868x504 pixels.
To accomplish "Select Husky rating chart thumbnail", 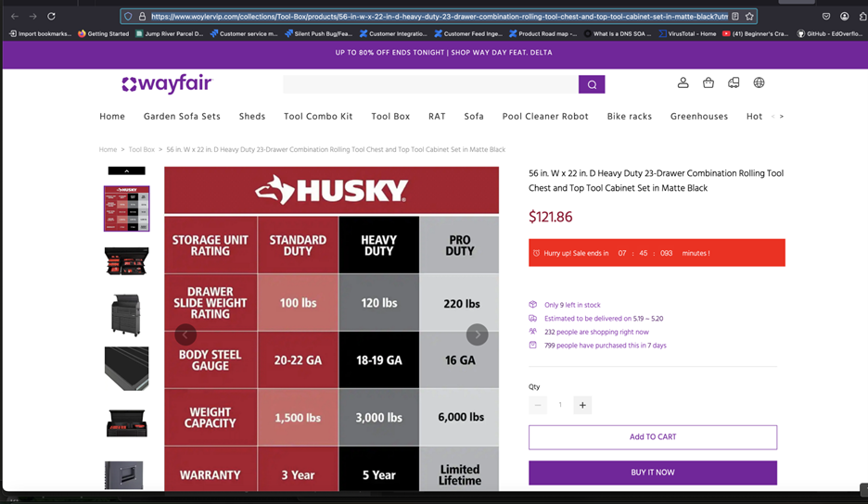I will coord(127,208).
